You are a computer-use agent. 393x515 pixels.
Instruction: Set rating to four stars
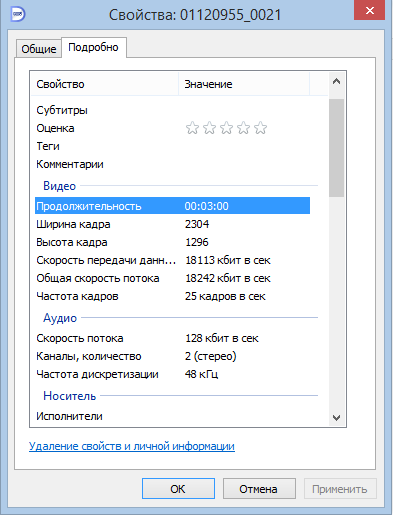coord(243,128)
